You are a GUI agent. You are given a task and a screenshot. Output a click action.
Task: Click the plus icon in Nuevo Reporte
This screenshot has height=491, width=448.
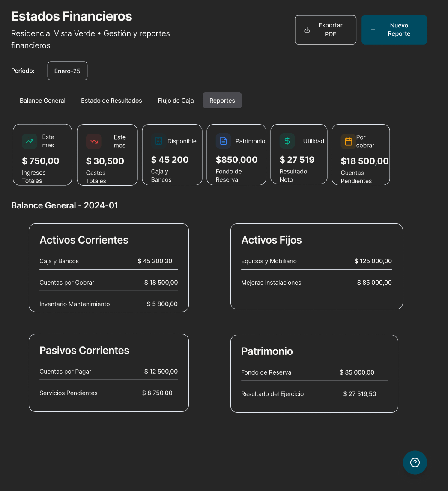click(373, 30)
